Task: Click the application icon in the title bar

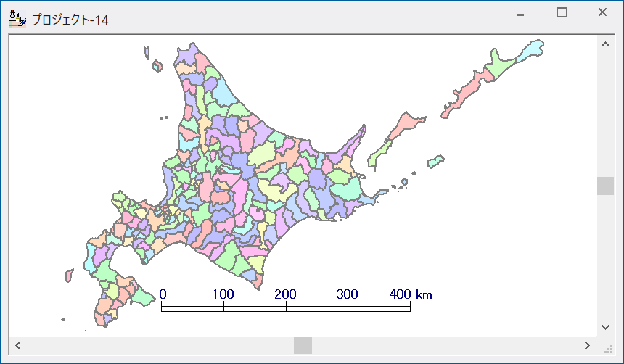Action: click(17, 19)
